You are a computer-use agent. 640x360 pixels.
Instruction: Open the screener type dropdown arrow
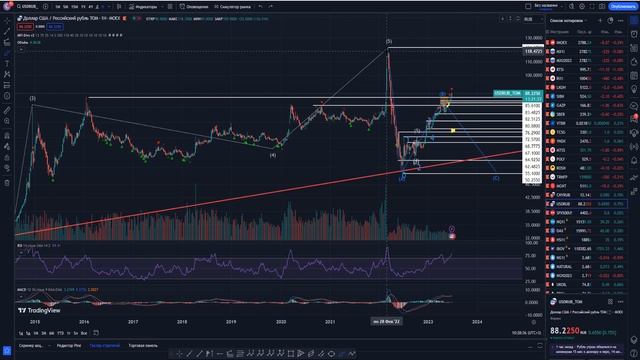pyautogui.click(x=49, y=346)
